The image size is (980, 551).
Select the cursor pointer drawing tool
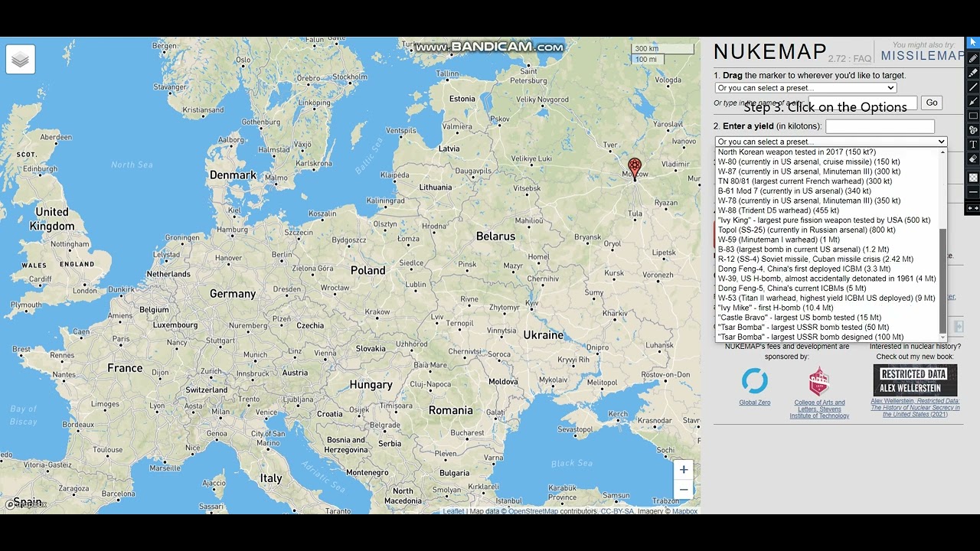tap(973, 43)
